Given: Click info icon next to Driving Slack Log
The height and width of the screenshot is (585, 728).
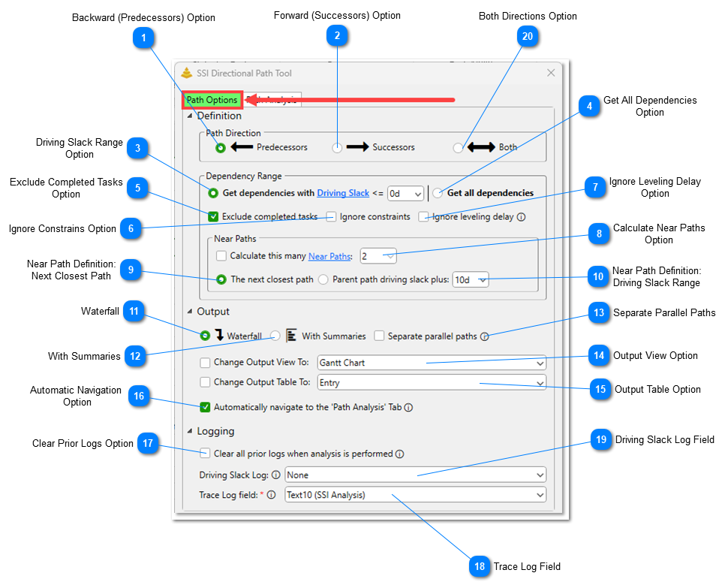Looking at the screenshot, I should click(275, 475).
